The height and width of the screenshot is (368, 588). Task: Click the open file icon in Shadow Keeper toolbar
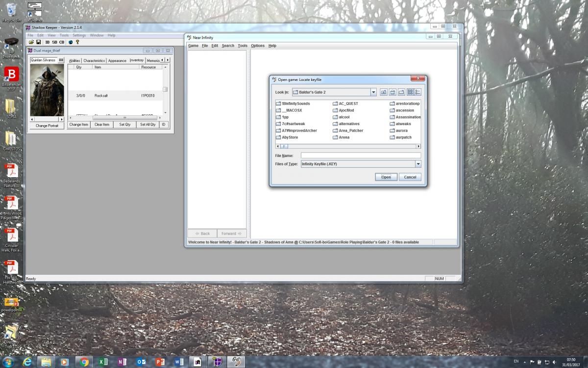tap(31, 42)
